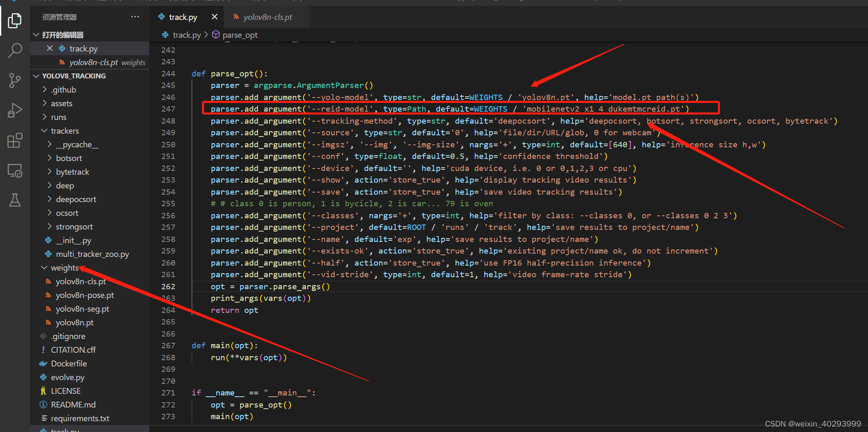The image size is (868, 432).
Task: Select track.py in open editors list
Action: pyautogui.click(x=83, y=49)
